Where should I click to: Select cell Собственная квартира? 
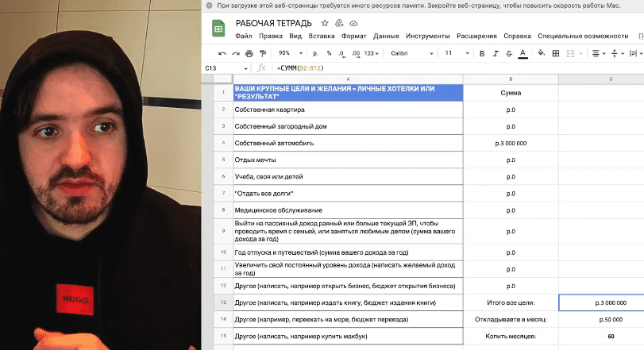coord(348,110)
